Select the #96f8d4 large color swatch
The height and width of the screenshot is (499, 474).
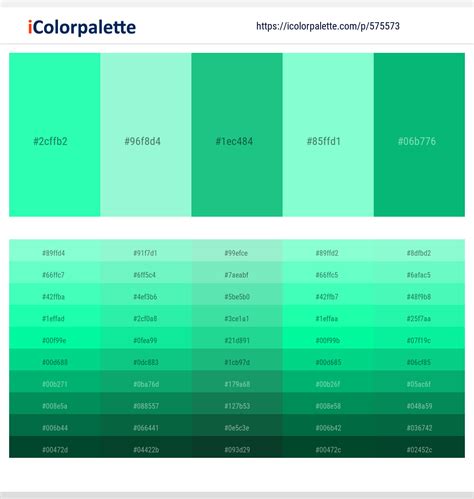[x=146, y=135]
